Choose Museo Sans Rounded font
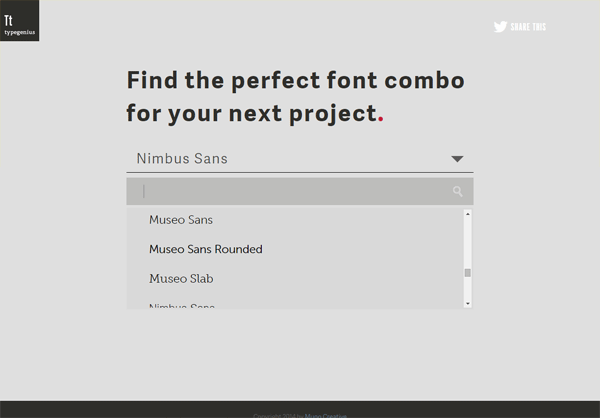Viewport: 600px width, 418px height. [x=206, y=249]
